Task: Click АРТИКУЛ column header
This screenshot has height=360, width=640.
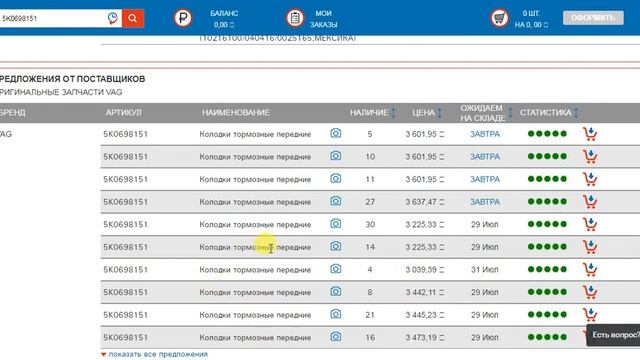Action: click(123, 113)
